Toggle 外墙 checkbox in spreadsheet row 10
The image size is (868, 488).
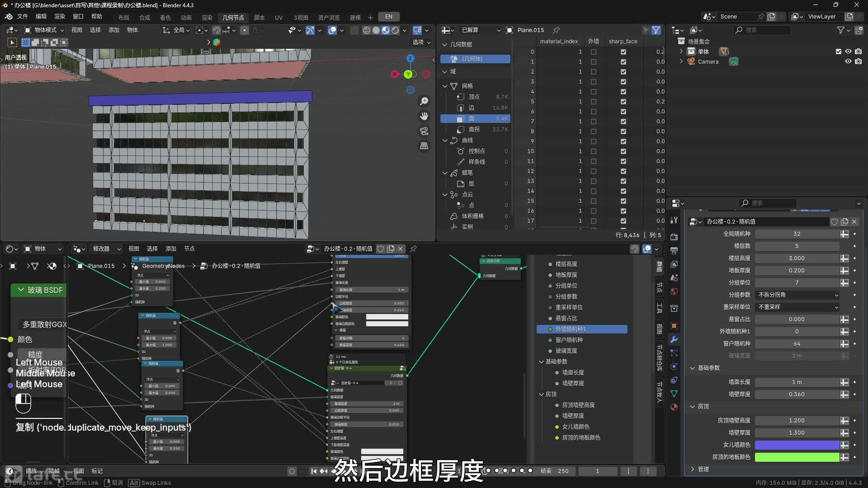pyautogui.click(x=594, y=151)
